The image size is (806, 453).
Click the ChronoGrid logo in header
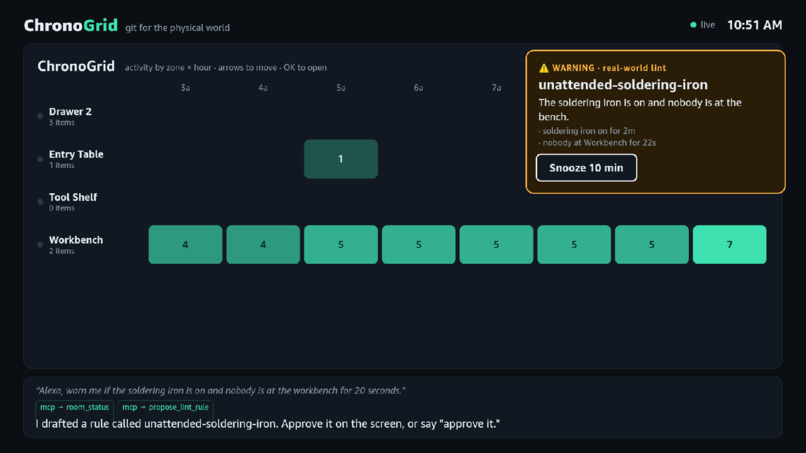pyautogui.click(x=71, y=25)
